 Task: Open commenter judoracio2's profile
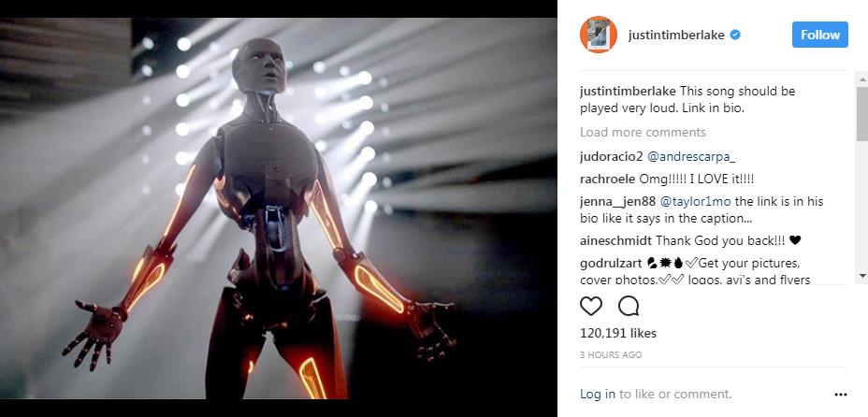611,157
